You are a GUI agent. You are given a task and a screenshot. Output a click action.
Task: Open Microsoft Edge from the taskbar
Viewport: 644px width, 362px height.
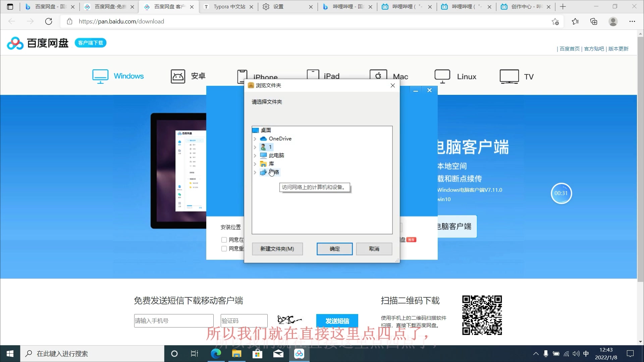point(216,354)
